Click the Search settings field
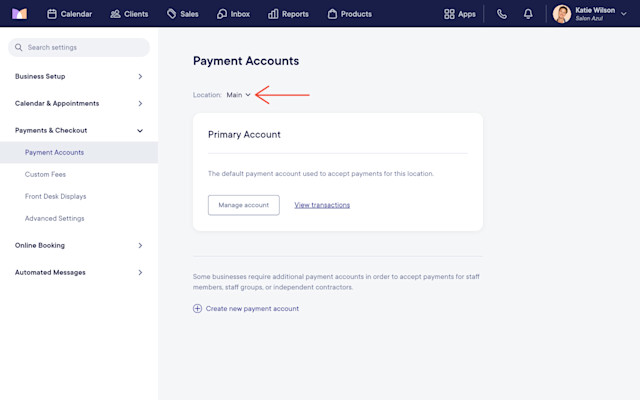640x400 pixels. [x=79, y=47]
